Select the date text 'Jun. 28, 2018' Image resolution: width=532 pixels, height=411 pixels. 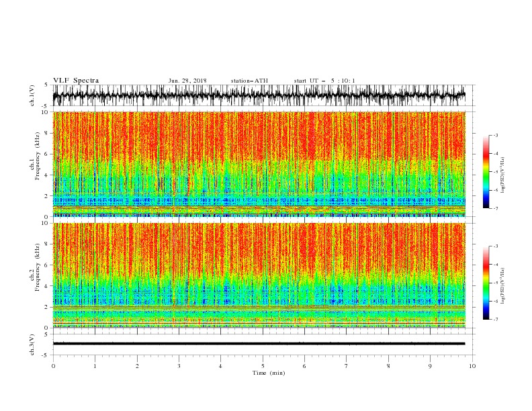coord(187,81)
